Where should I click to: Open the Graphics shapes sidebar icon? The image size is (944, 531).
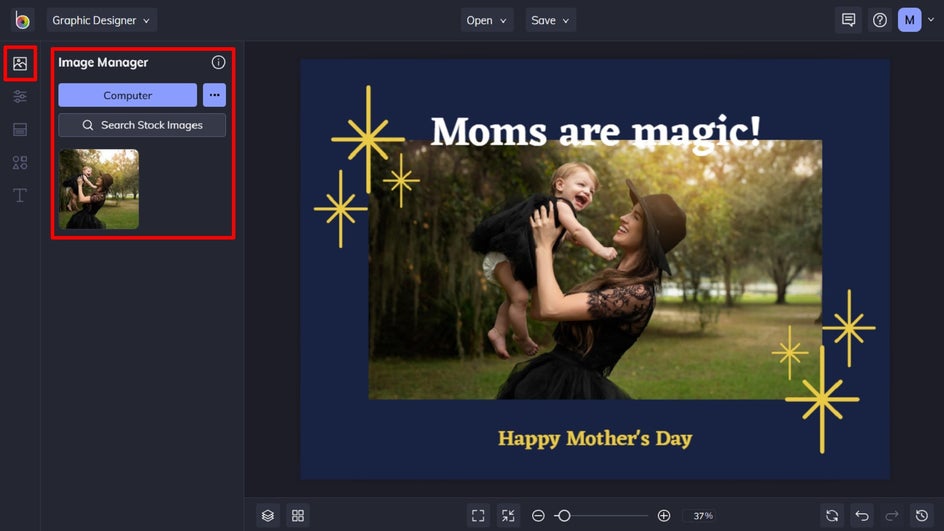click(x=20, y=163)
